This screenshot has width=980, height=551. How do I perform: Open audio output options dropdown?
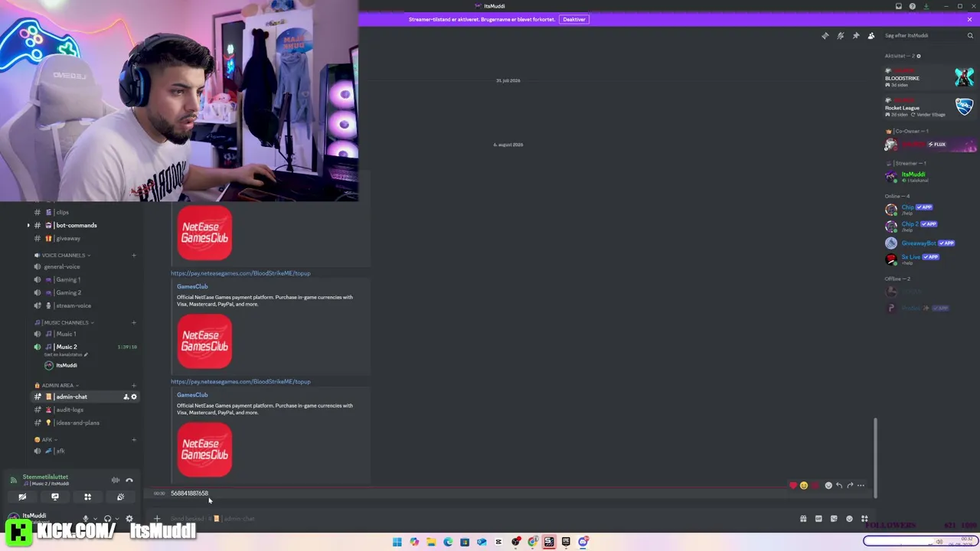[116, 518]
